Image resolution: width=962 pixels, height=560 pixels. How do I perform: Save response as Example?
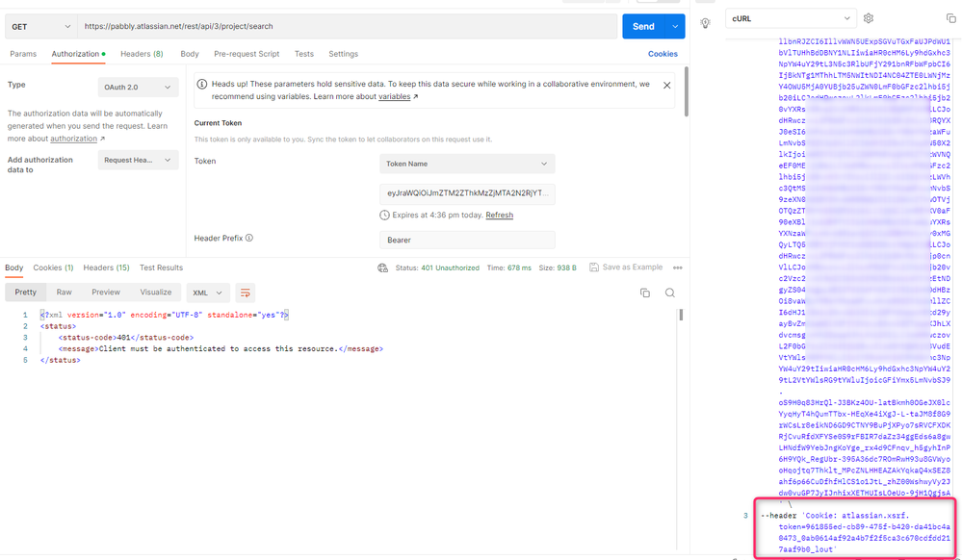[626, 267]
